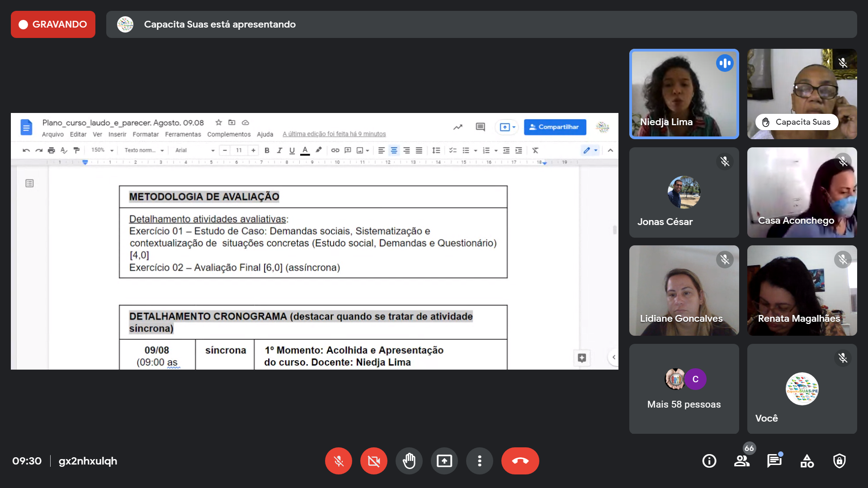Toggle microphone mute in the bottom bar
Screen dimensions: 868x488
[x=339, y=461]
